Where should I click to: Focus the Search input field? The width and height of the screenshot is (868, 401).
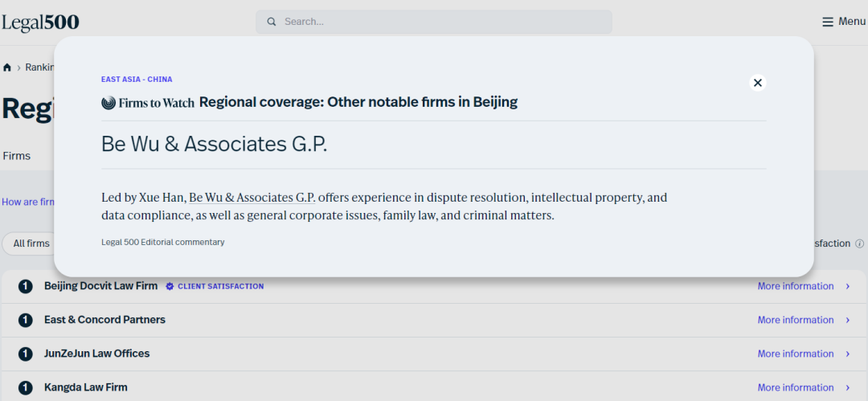[x=434, y=22]
